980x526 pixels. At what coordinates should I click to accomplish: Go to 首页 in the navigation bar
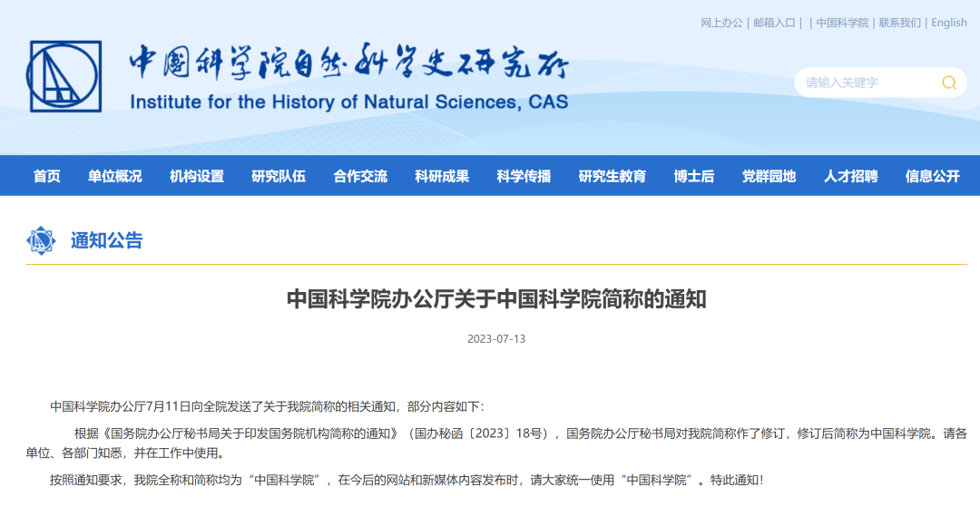[47, 176]
